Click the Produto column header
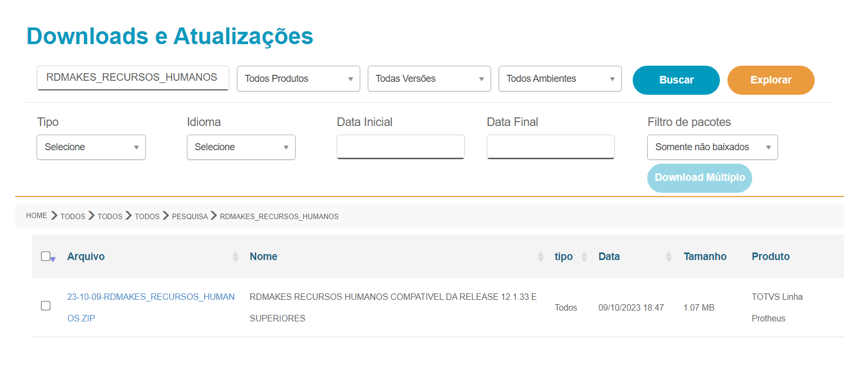This screenshot has width=868, height=372. [x=771, y=257]
